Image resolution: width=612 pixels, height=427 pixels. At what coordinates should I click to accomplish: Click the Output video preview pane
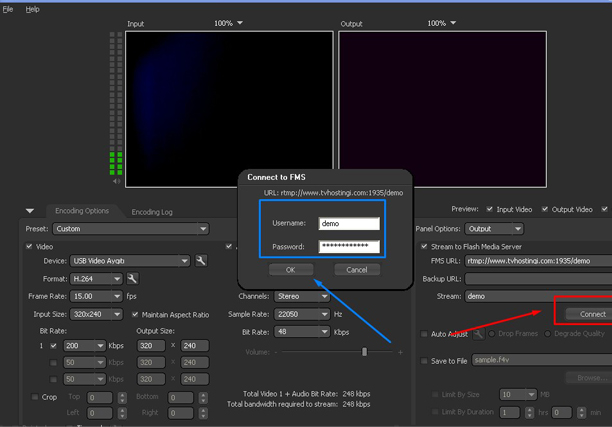coord(442,109)
